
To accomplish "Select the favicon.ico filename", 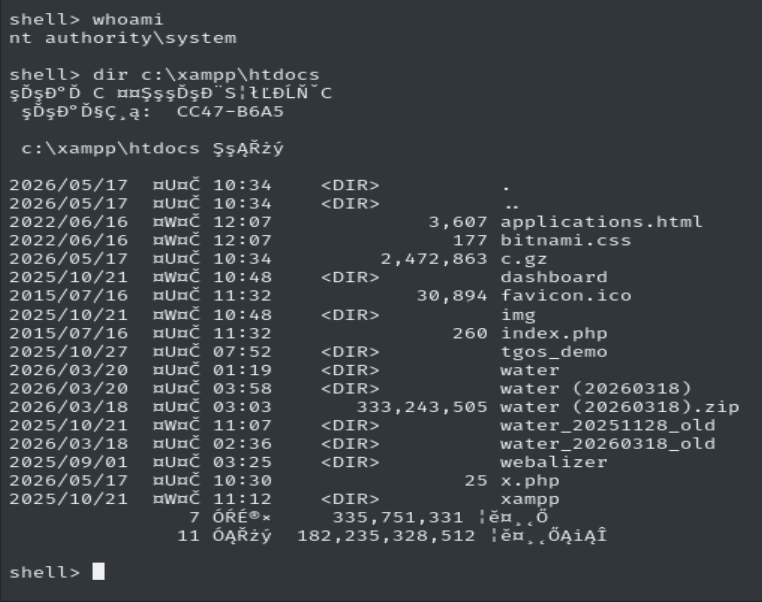I will tap(566, 295).
